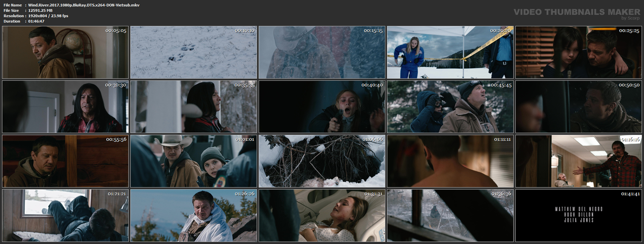Choose the thumbnail timestamped 00:55:56
This screenshot has height=244, width=644.
[65, 161]
